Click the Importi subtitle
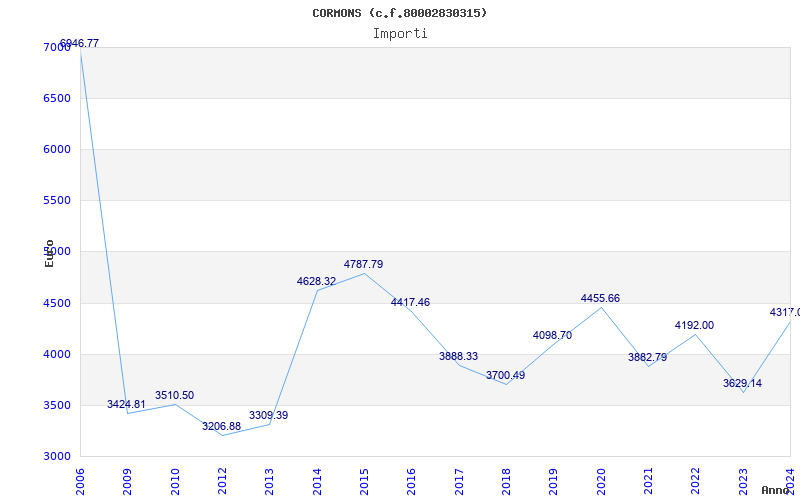800x500 pixels. [400, 34]
